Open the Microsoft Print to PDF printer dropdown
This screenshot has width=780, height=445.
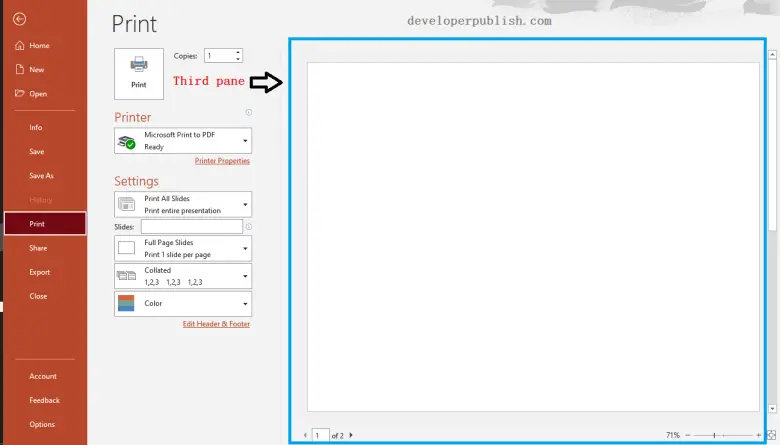183,141
